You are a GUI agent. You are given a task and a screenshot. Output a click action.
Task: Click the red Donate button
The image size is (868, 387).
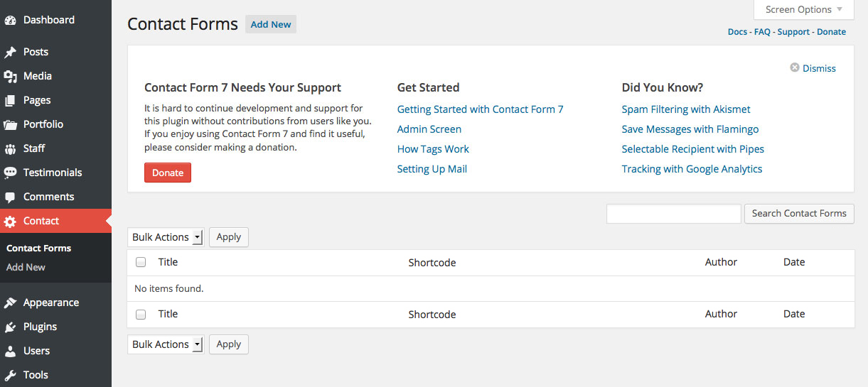168,173
